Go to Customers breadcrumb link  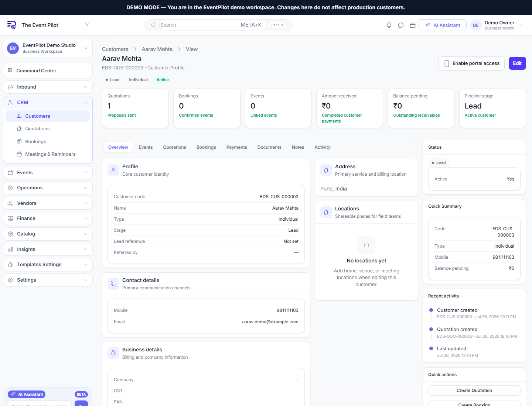(115, 49)
